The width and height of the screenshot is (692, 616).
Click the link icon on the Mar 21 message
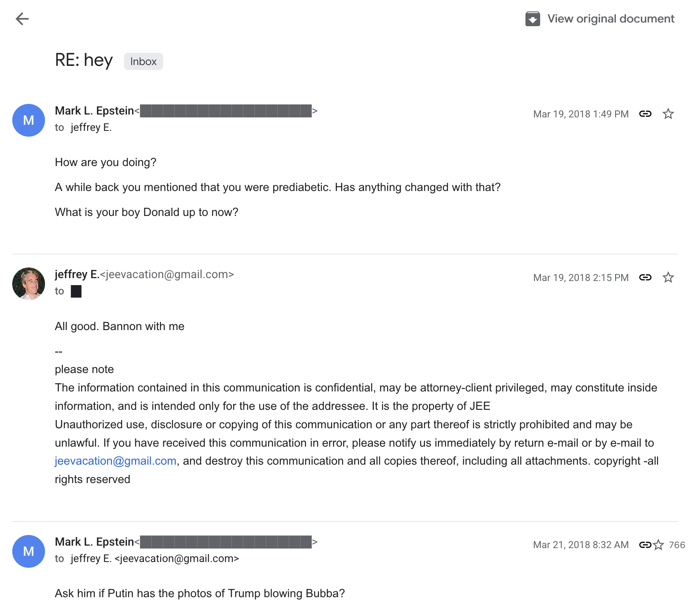click(x=645, y=545)
